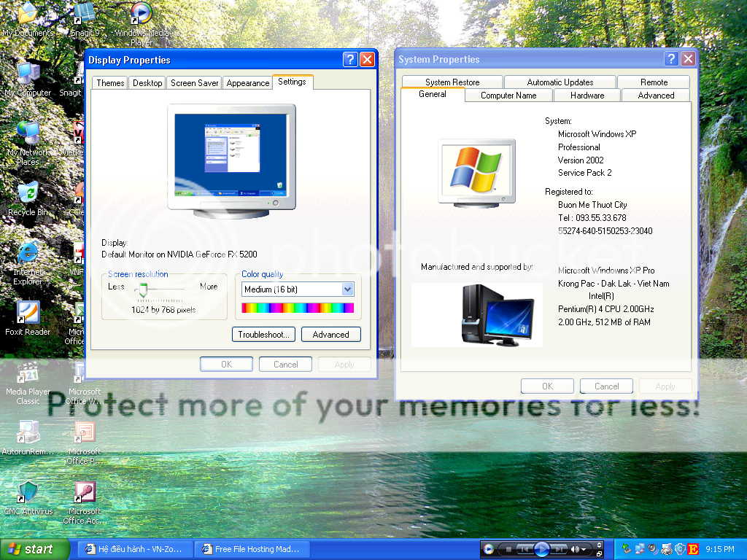Open AutorunRemover desktop shortcut
747x560 pixels.
[28, 438]
